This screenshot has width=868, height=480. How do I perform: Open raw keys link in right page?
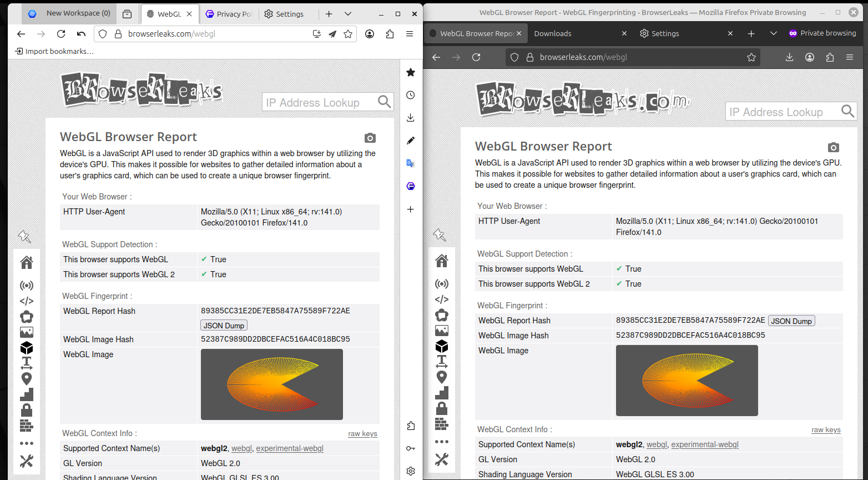point(826,430)
